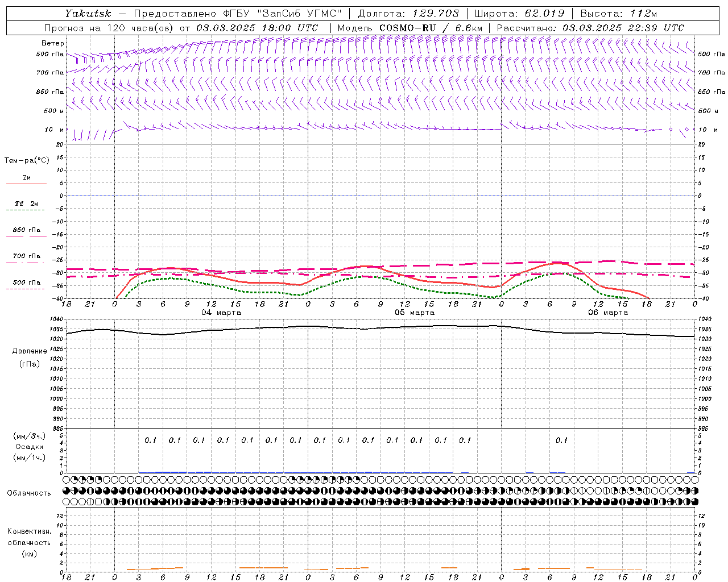Click the 'Ветер' wind panel label
The height and width of the screenshot is (582, 728).
click(53, 43)
